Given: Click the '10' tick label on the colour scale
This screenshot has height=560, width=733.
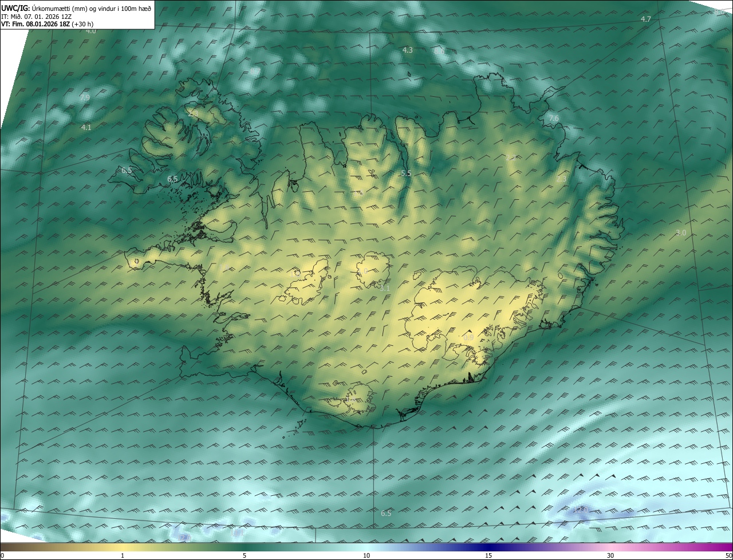Looking at the screenshot, I should [366, 555].
